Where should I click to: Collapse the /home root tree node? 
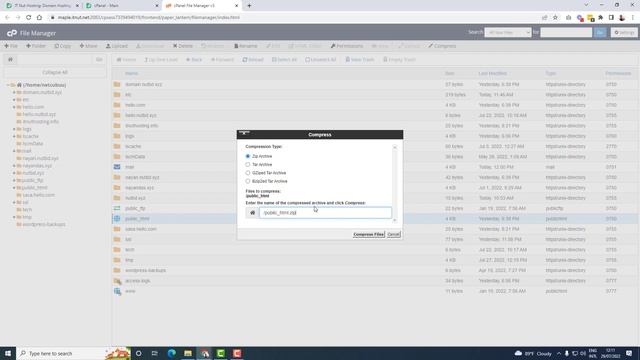click(8, 85)
